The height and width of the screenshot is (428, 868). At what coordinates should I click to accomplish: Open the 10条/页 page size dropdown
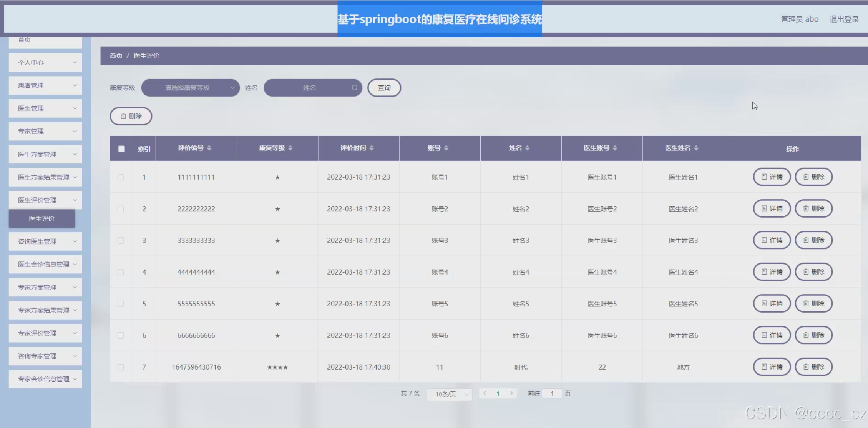449,394
